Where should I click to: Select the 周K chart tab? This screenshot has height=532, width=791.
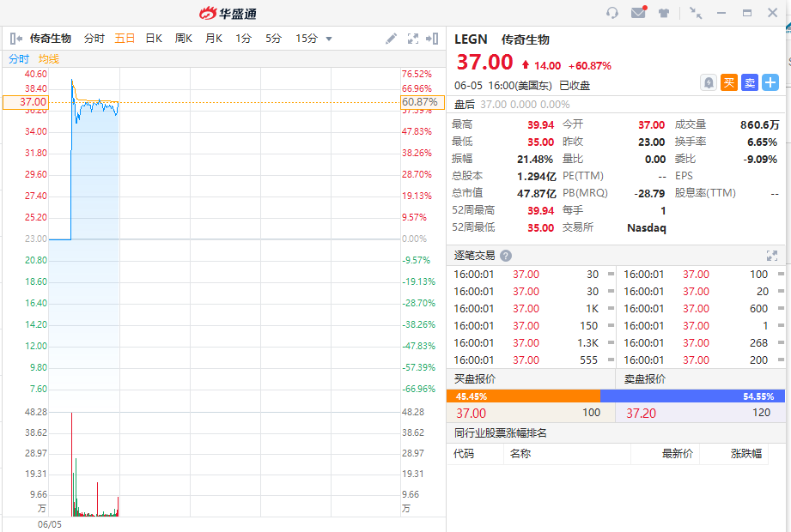tap(184, 39)
